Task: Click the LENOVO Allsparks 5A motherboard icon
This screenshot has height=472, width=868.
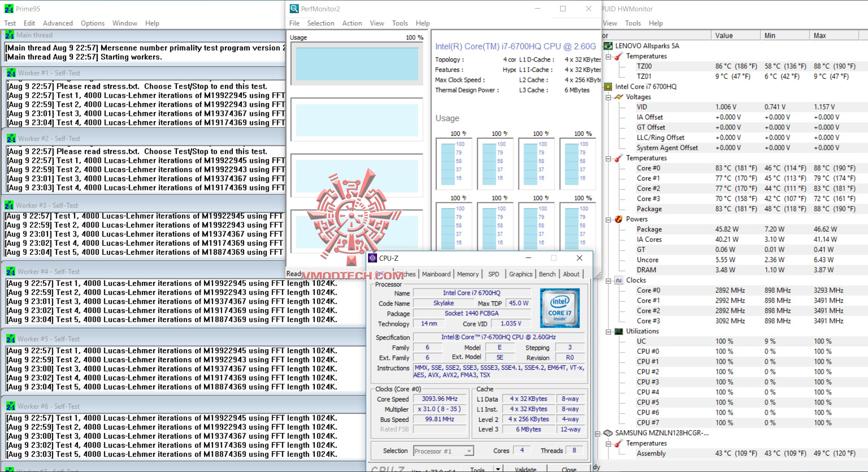Action: click(x=608, y=46)
